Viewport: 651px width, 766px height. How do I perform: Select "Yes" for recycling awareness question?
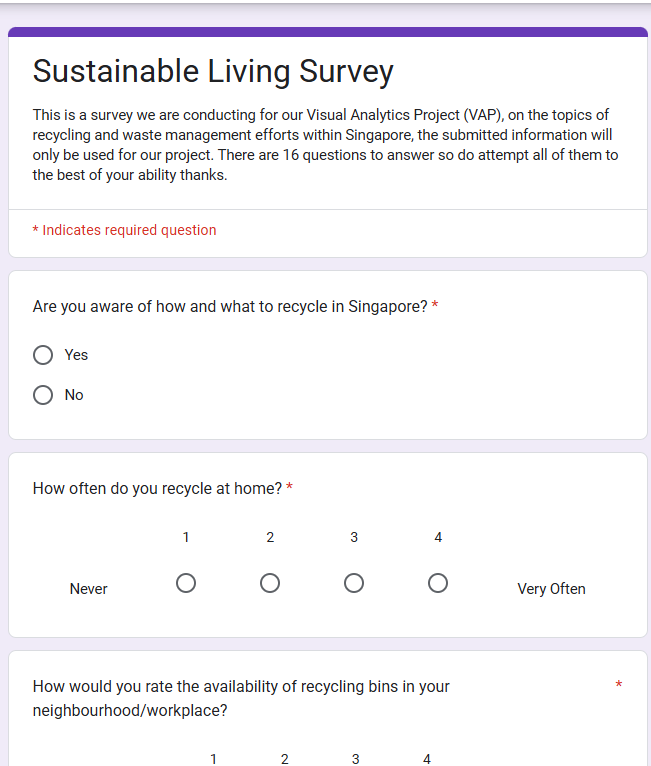(x=43, y=355)
